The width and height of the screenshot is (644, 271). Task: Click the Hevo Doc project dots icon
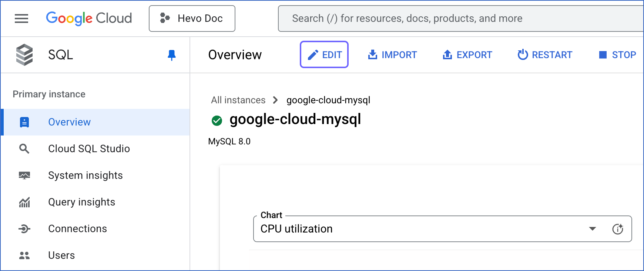(165, 18)
